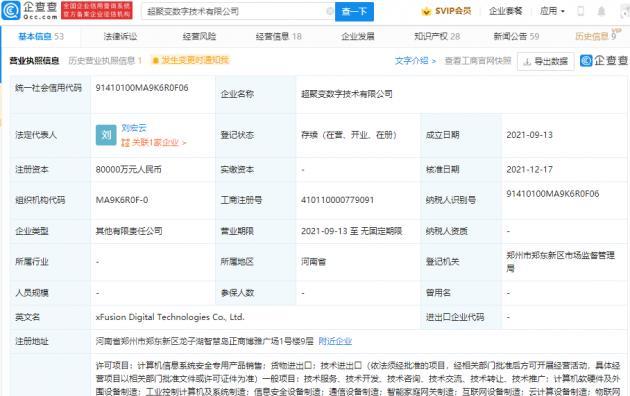This screenshot has width=630, height=396.
Task: Switch to the 基本信息 tab
Action: point(41,37)
